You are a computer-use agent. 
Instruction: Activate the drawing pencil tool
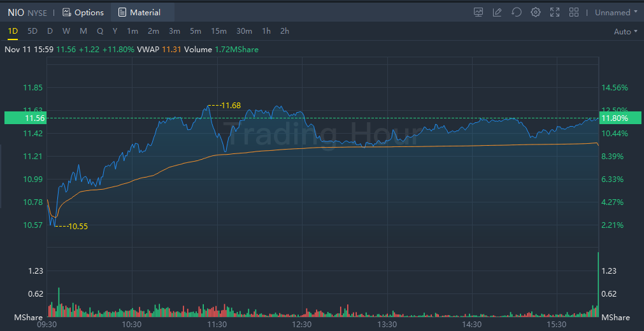click(497, 12)
